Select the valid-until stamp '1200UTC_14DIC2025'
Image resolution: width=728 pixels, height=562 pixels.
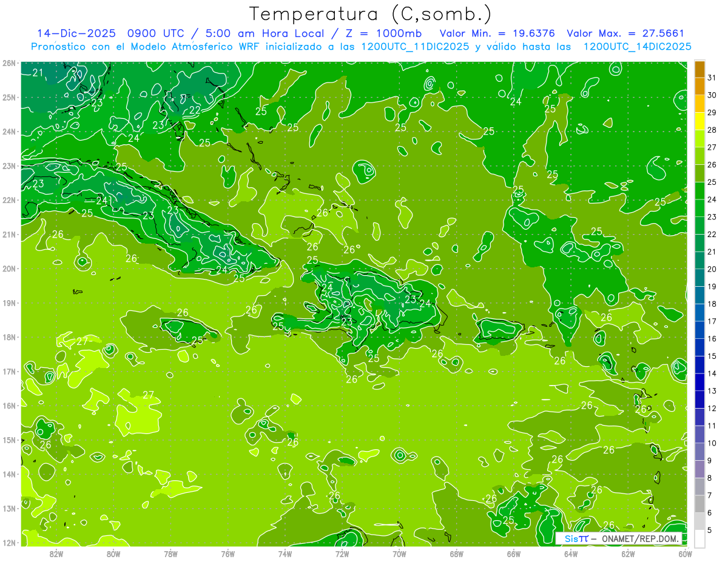(638, 47)
